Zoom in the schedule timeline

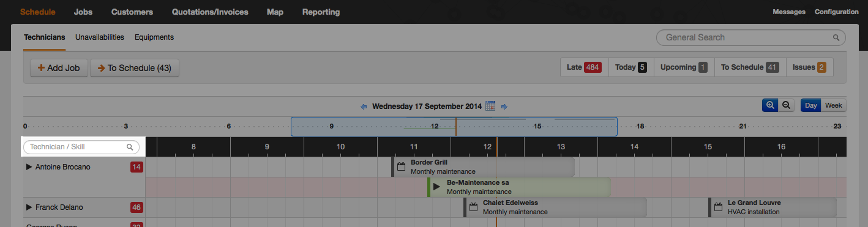(x=770, y=105)
